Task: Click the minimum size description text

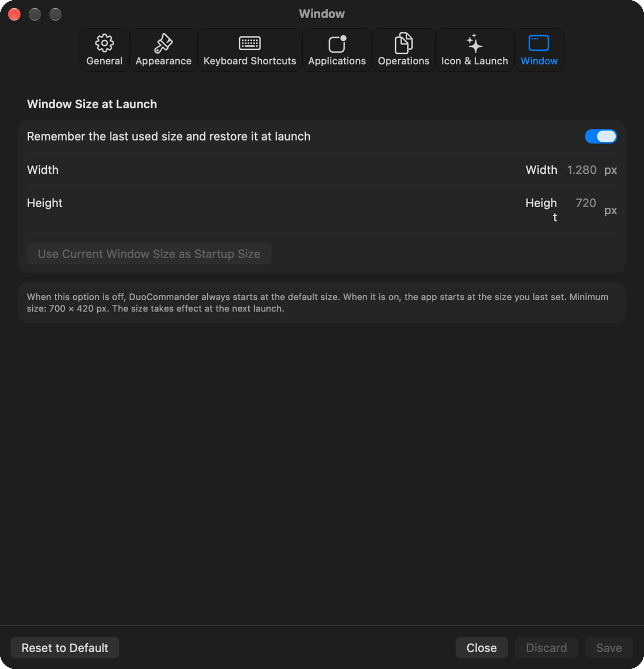Action: click(x=317, y=303)
